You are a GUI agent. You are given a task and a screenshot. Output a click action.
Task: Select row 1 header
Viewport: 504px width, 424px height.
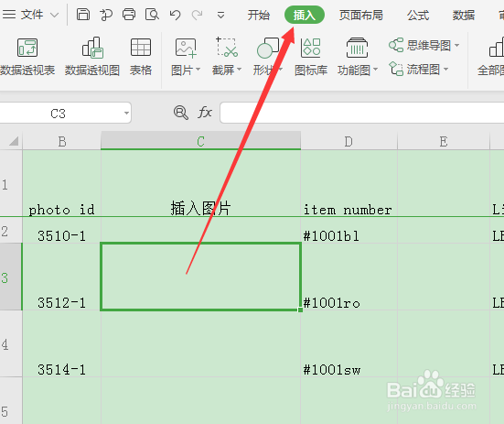click(x=11, y=183)
